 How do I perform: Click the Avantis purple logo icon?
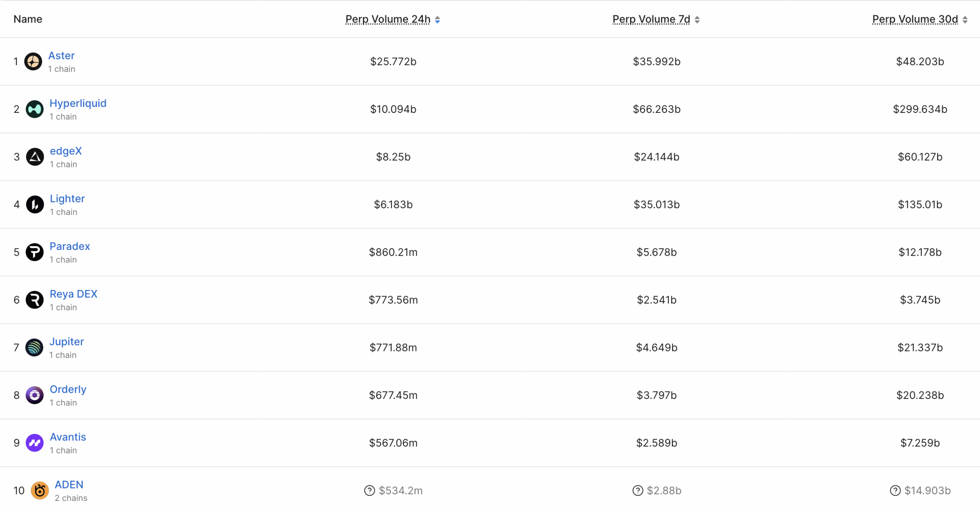coord(35,443)
